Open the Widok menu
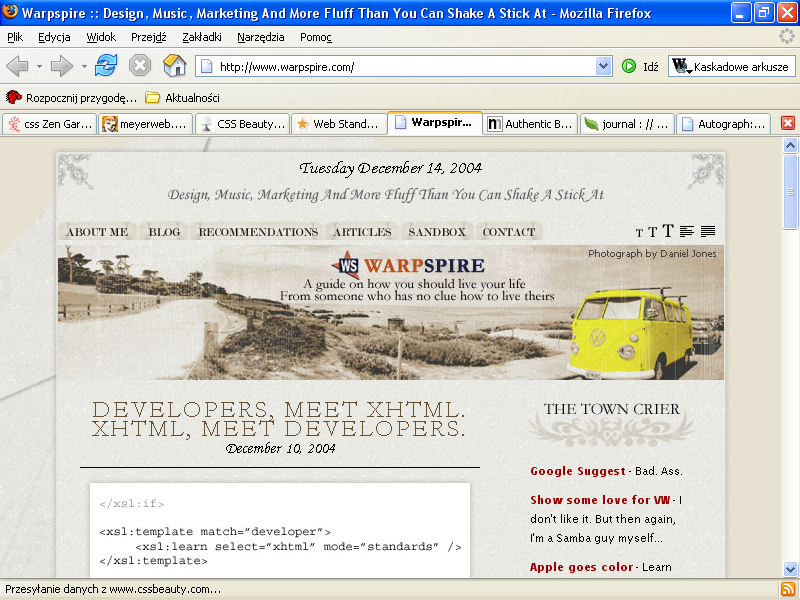 [x=101, y=37]
